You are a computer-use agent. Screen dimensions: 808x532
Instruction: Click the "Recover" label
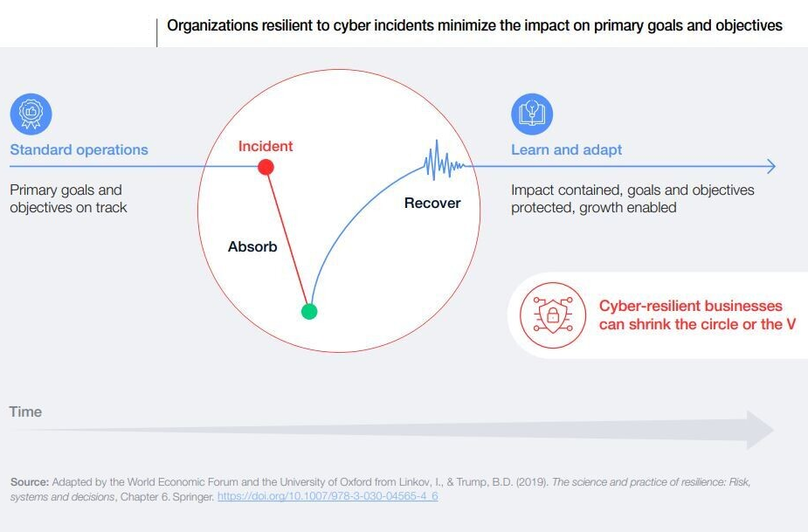(x=432, y=203)
